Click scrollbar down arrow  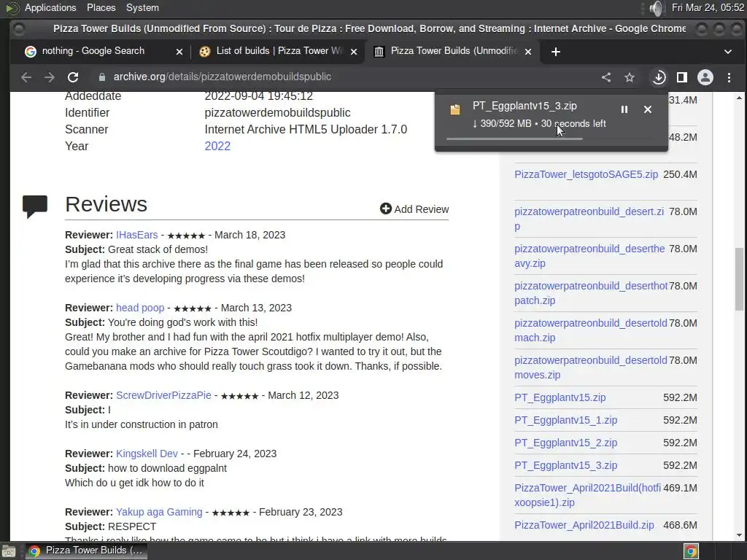pyautogui.click(x=739, y=535)
